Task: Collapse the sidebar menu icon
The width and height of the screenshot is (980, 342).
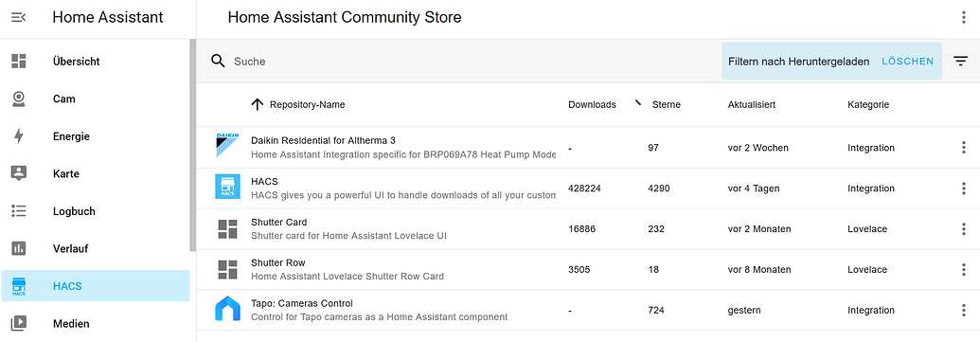Action: (x=19, y=17)
